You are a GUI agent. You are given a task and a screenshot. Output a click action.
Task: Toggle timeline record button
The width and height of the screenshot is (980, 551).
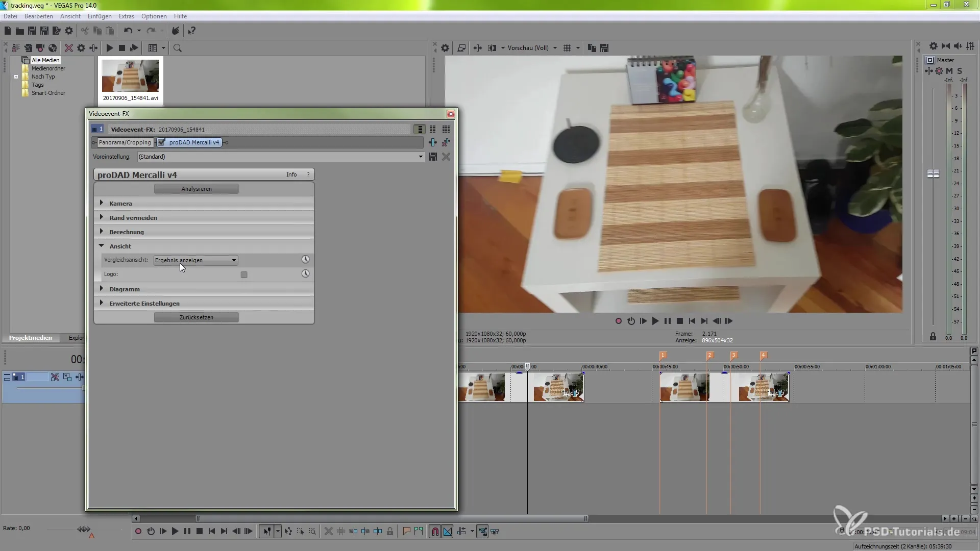138,532
